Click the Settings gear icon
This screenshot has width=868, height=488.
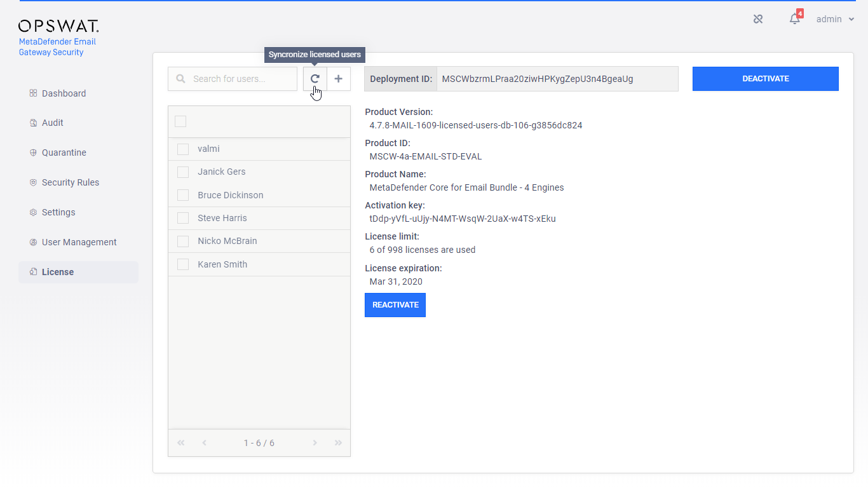coord(34,212)
